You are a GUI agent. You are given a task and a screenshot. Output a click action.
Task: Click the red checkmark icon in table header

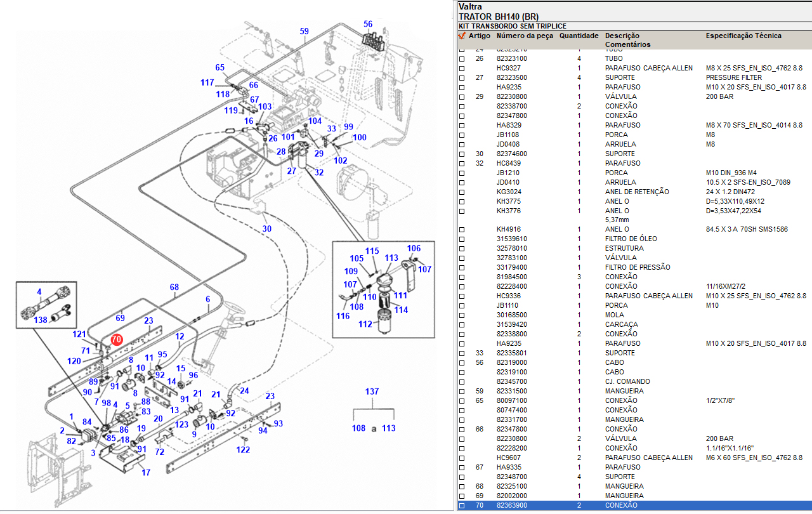[x=462, y=36]
